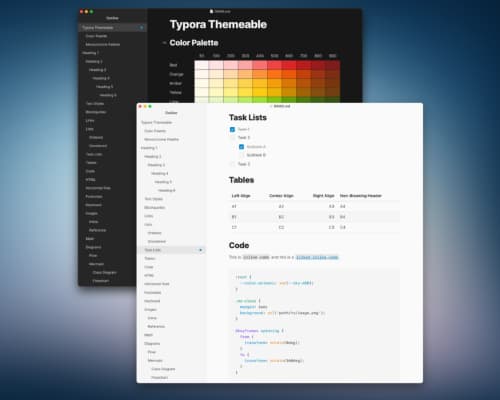
Task: Click Outline title in light window sidebar
Action: (171, 113)
